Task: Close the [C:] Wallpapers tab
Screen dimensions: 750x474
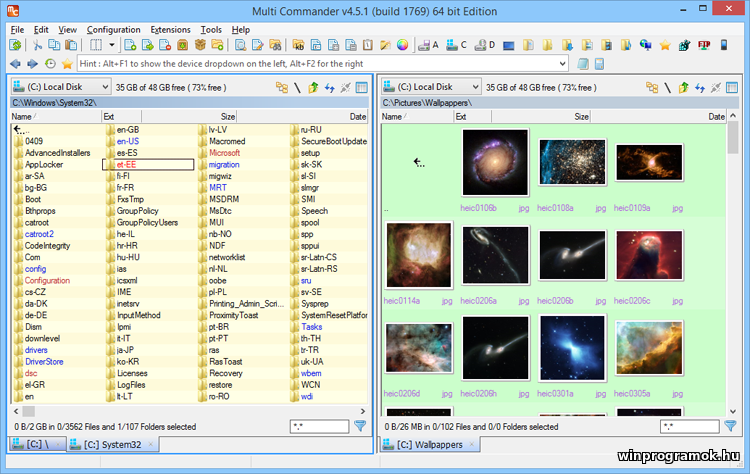Action: [x=472, y=444]
